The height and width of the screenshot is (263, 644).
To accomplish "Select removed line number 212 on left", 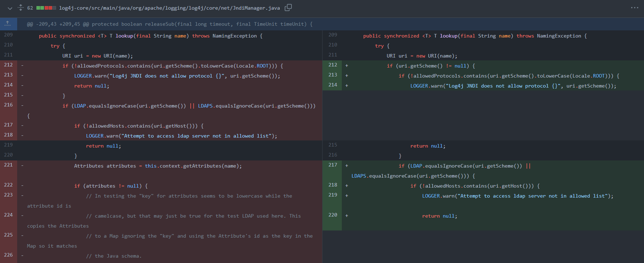I will point(9,65).
